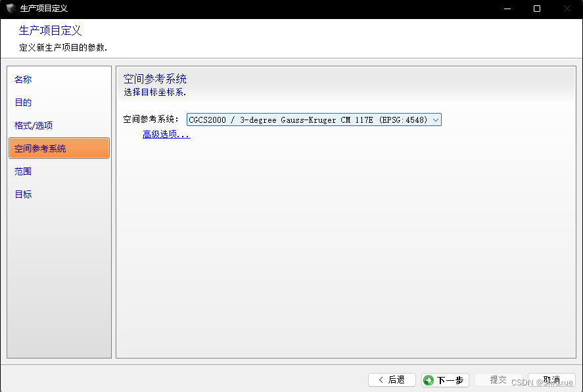
Task: Select the 目的 step in sidebar
Action: [22, 102]
